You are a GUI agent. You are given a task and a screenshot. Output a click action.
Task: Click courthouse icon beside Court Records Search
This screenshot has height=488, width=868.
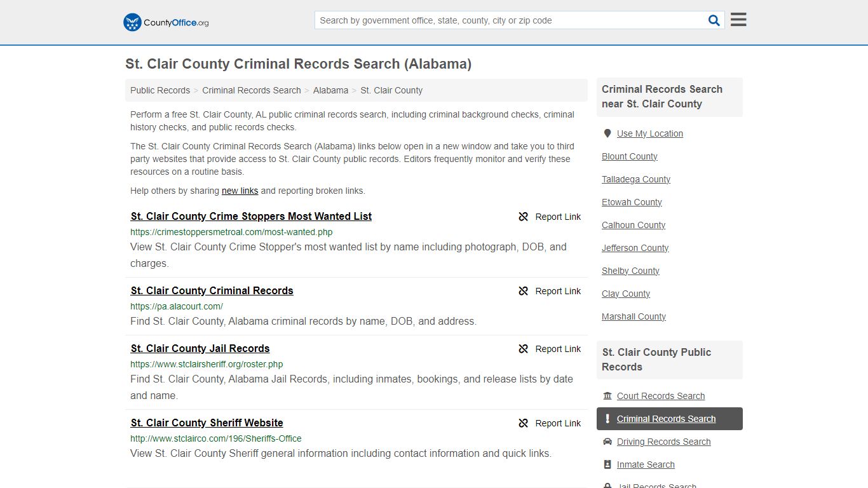click(x=607, y=396)
